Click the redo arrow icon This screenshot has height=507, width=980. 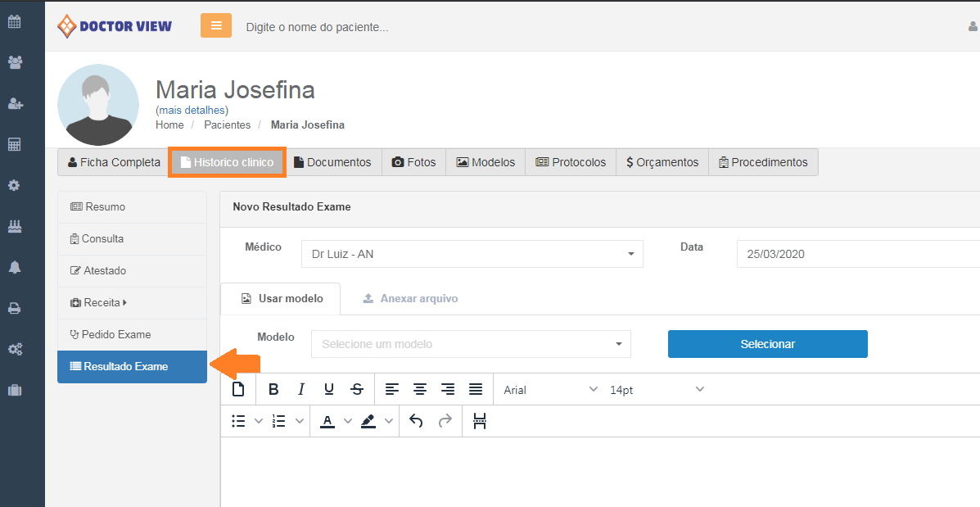click(x=445, y=421)
